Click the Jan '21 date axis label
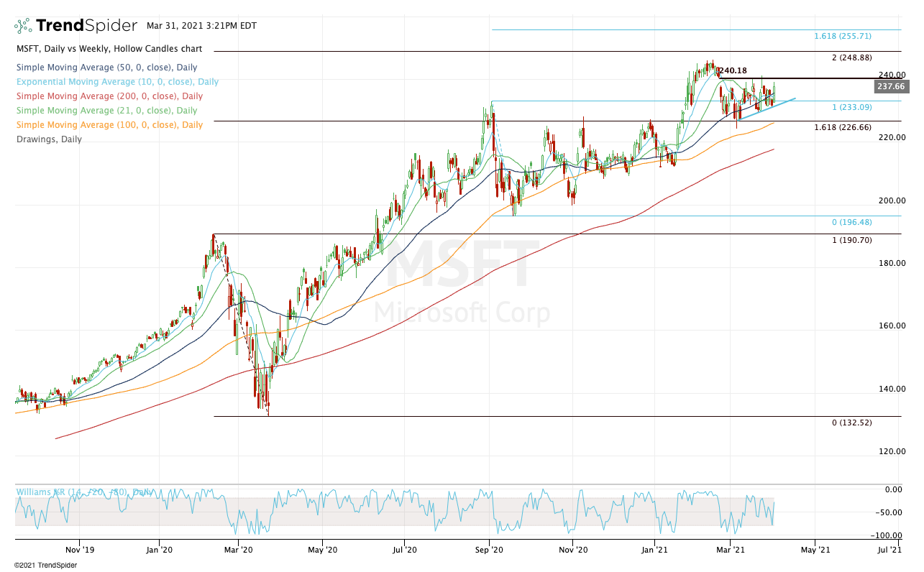This screenshot has width=924, height=572. 654,550
